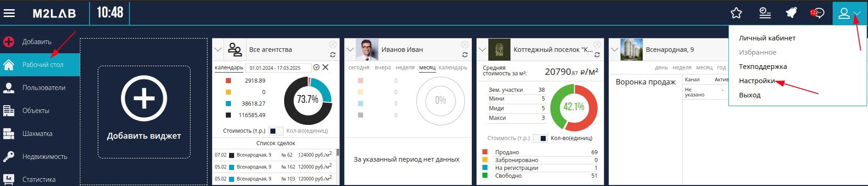Close the Коттеджный поселок widget
The height and width of the screenshot is (186, 868).
(597, 45)
